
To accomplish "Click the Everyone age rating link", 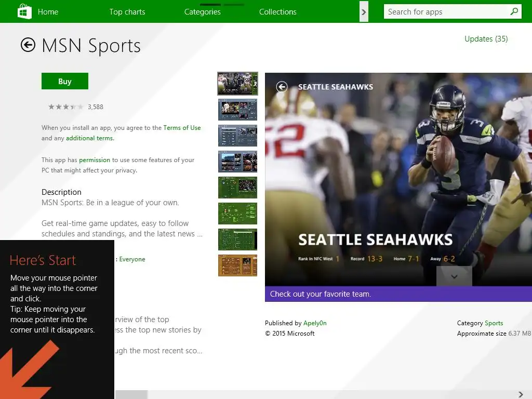I will (x=132, y=259).
